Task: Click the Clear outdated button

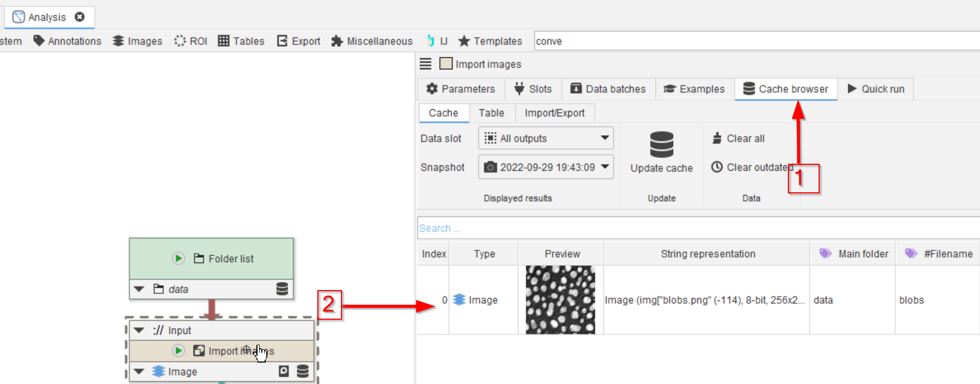Action: pyautogui.click(x=751, y=167)
